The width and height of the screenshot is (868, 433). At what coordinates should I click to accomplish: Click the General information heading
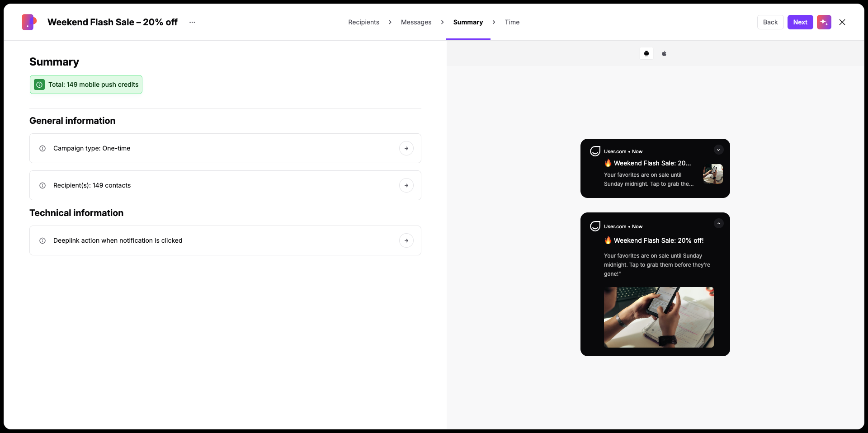pos(72,121)
